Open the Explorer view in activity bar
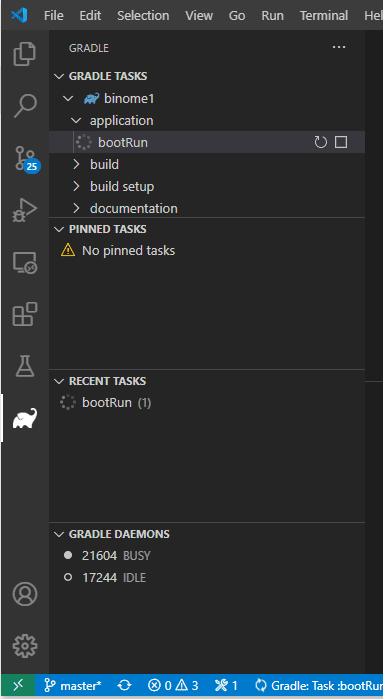Screen dimensions: 383x699 [x=25, y=53]
